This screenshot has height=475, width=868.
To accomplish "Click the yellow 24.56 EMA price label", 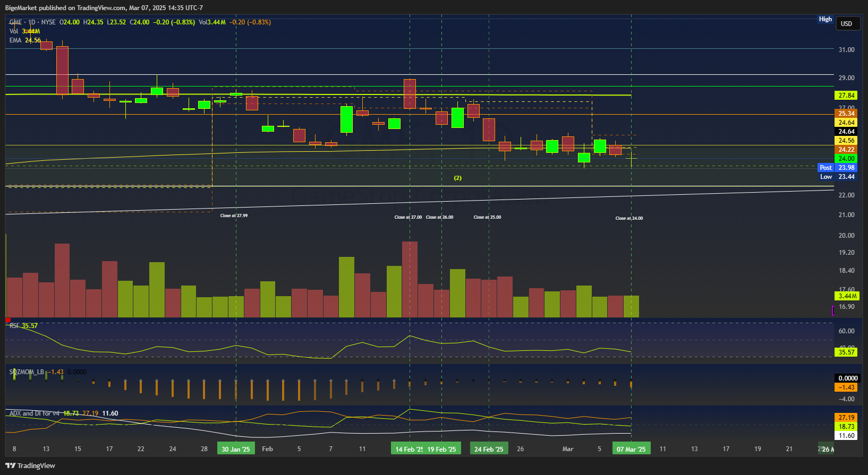I will pyautogui.click(x=846, y=141).
